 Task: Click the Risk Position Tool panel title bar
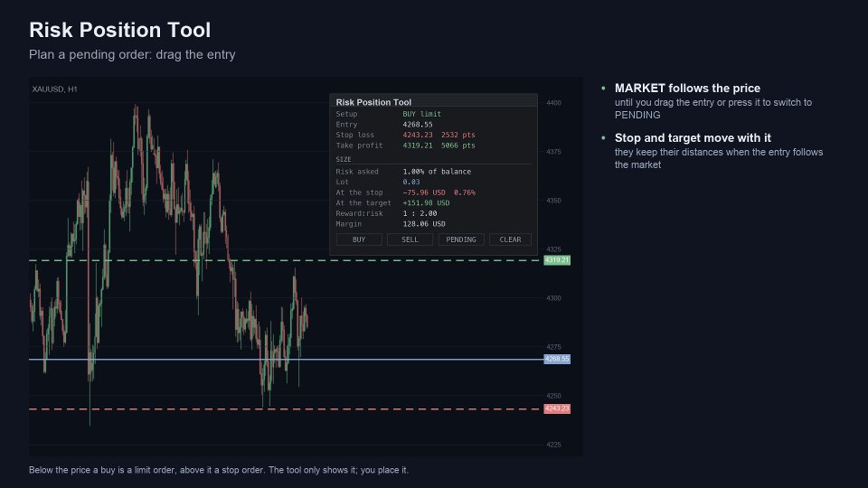[433, 102]
